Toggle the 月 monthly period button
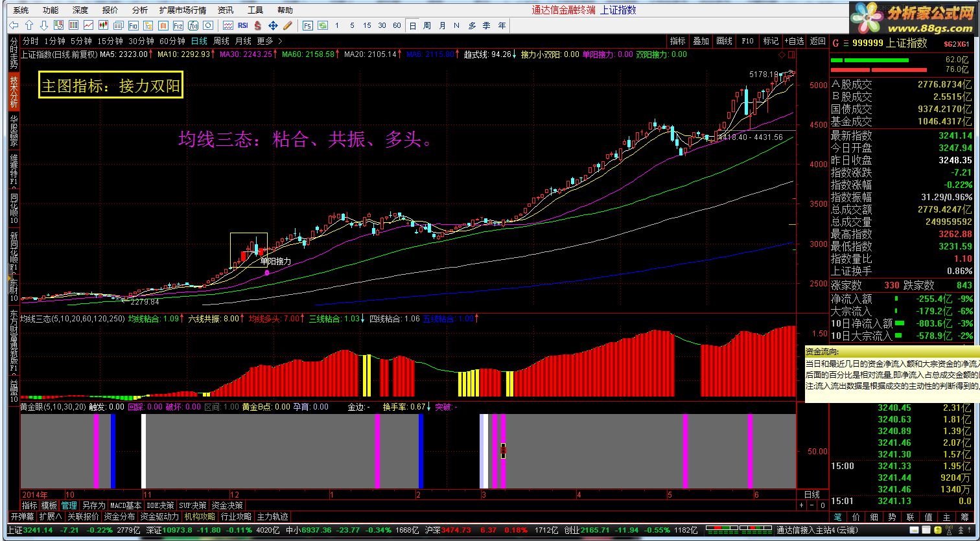 pyautogui.click(x=442, y=25)
